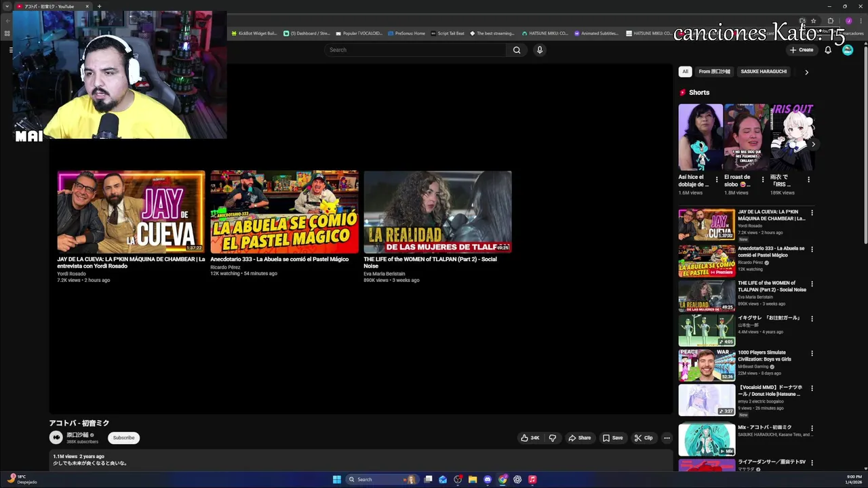The height and width of the screenshot is (488, 868).
Task: Open options for 1000 Players Simulate sidebar video
Action: [x=812, y=353]
